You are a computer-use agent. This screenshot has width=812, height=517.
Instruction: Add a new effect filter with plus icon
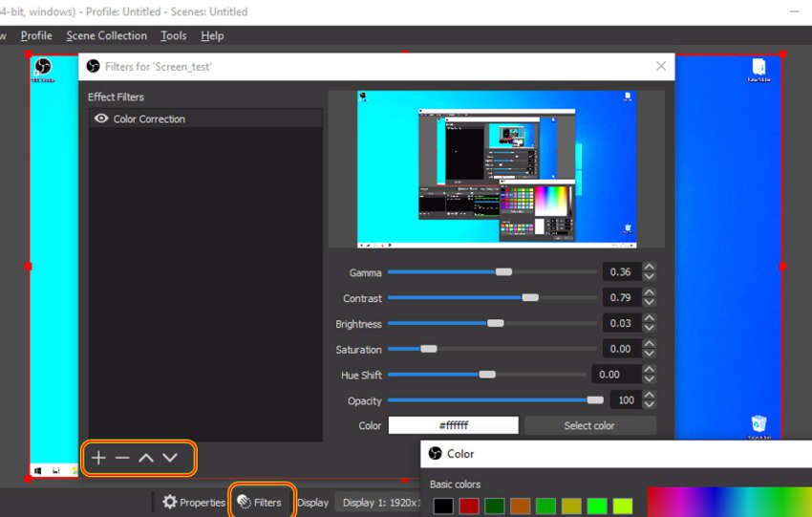98,458
